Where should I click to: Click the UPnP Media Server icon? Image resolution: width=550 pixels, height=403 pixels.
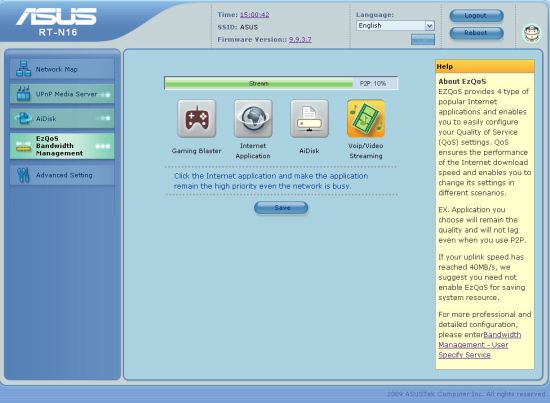point(24,94)
